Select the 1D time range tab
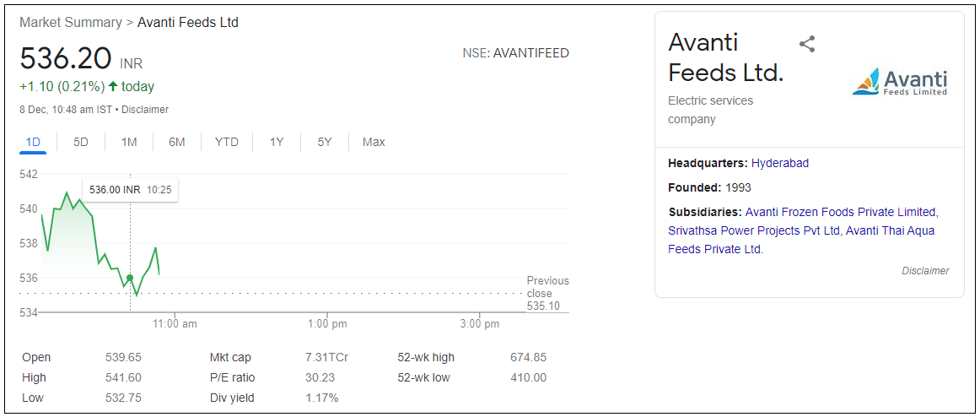Viewport: 980px width, 417px height. point(33,142)
